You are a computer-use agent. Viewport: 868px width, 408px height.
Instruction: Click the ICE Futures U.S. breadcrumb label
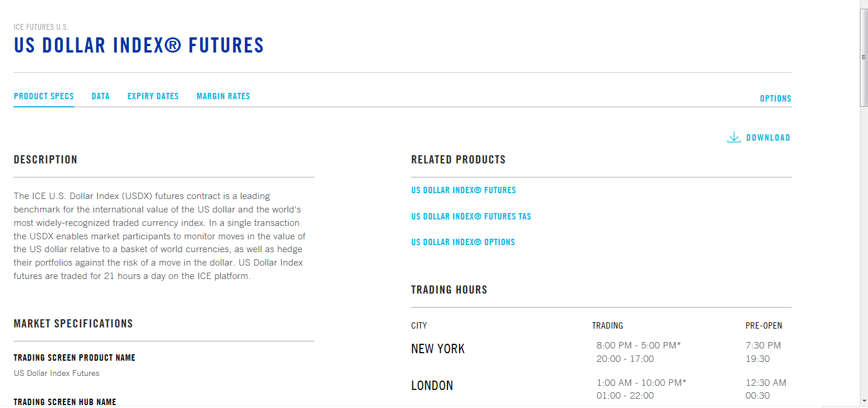coord(41,27)
